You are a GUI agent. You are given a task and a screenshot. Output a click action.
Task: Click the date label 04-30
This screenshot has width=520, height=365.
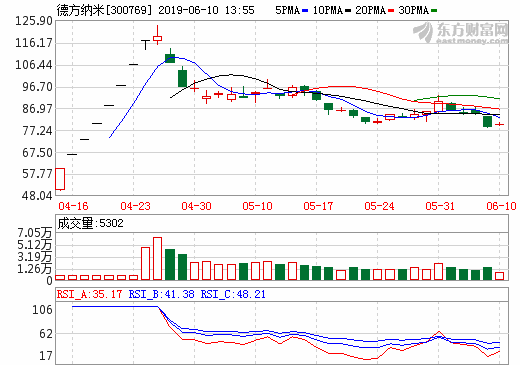tap(196, 206)
